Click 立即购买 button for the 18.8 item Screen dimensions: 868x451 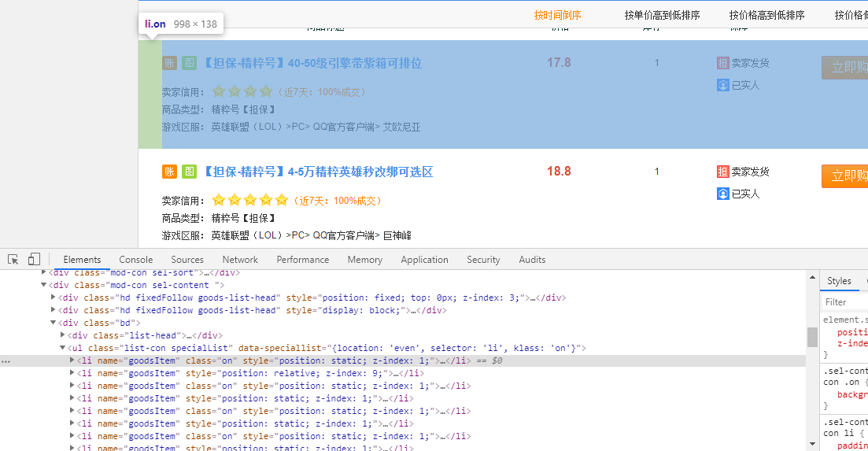coord(844,176)
